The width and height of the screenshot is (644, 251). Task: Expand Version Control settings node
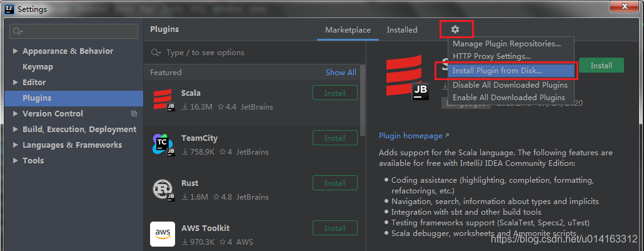click(16, 113)
